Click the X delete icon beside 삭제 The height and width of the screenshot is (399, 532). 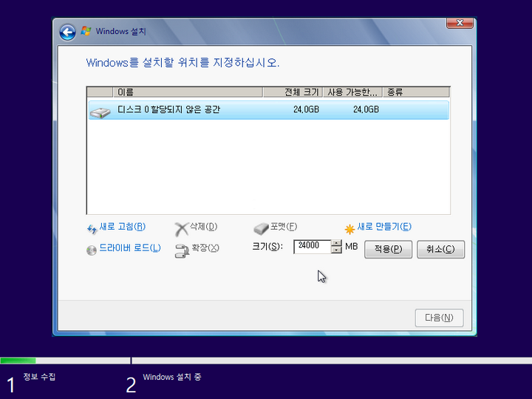181,229
